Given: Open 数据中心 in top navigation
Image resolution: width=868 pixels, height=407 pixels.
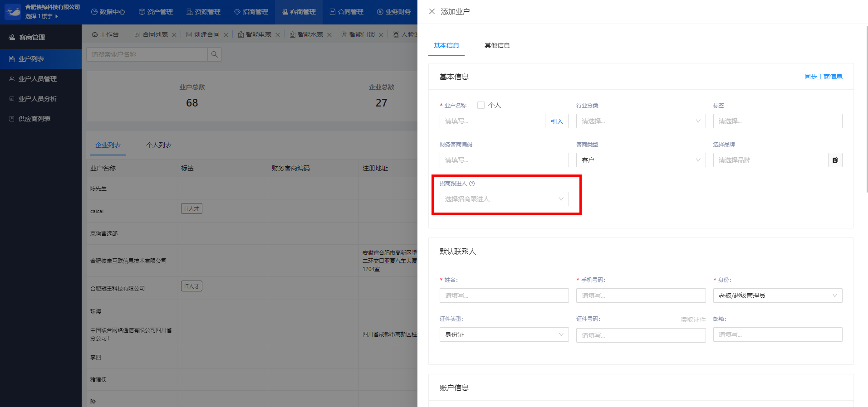Looking at the screenshot, I should click(x=108, y=12).
